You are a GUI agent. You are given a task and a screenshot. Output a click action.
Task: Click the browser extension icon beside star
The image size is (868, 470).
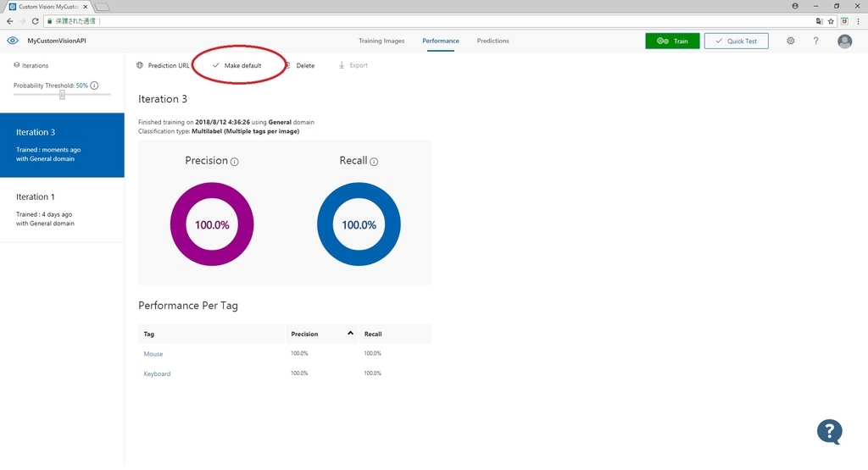(x=844, y=21)
